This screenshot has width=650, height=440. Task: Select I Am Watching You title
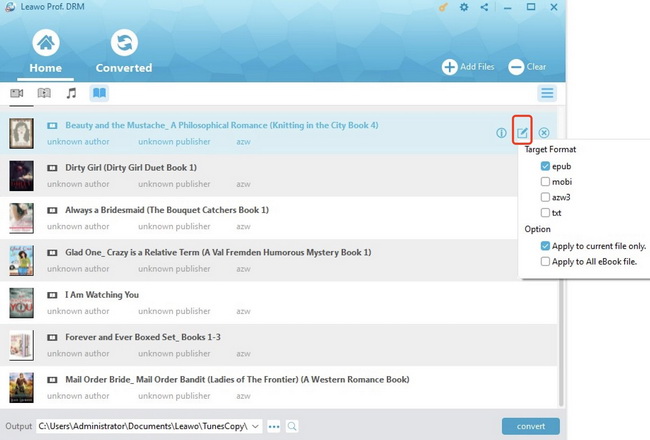[102, 295]
